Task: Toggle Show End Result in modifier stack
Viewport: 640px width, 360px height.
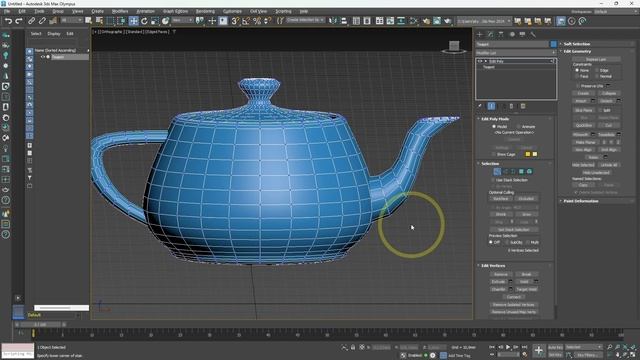Action: [x=491, y=106]
